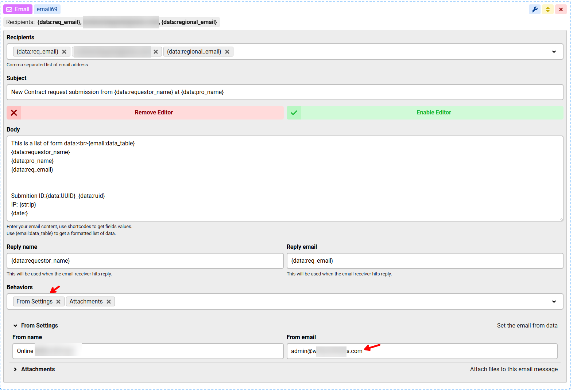The width and height of the screenshot is (573, 392).
Task: Select the email69 name label
Action: [x=47, y=9]
